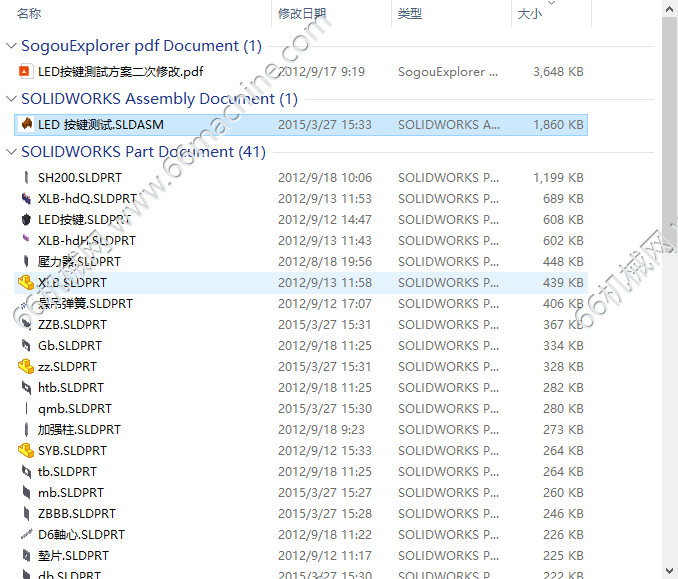678x579 pixels.
Task: Select the SogouExplorer pdf Document (1) group title
Action: pos(141,45)
